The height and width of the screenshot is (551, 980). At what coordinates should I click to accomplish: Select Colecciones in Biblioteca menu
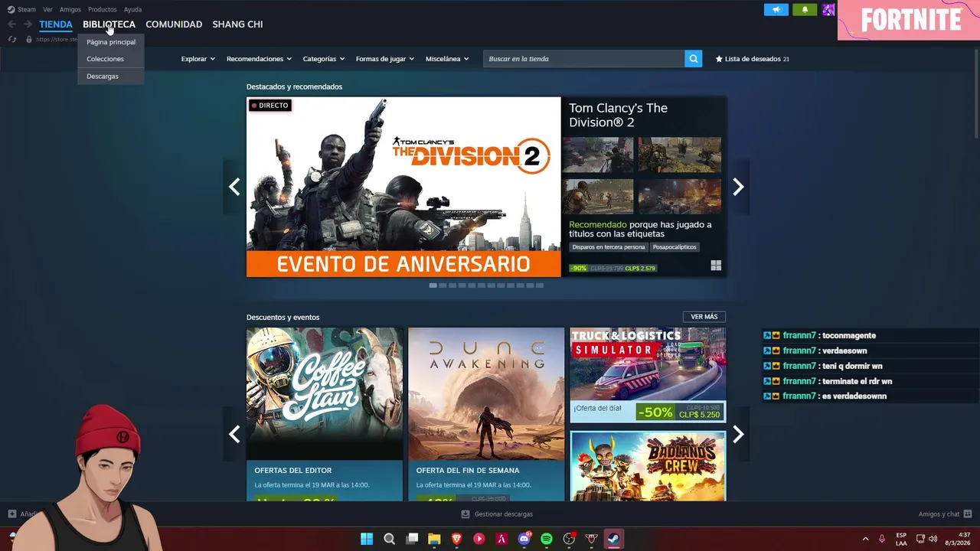pyautogui.click(x=111, y=59)
